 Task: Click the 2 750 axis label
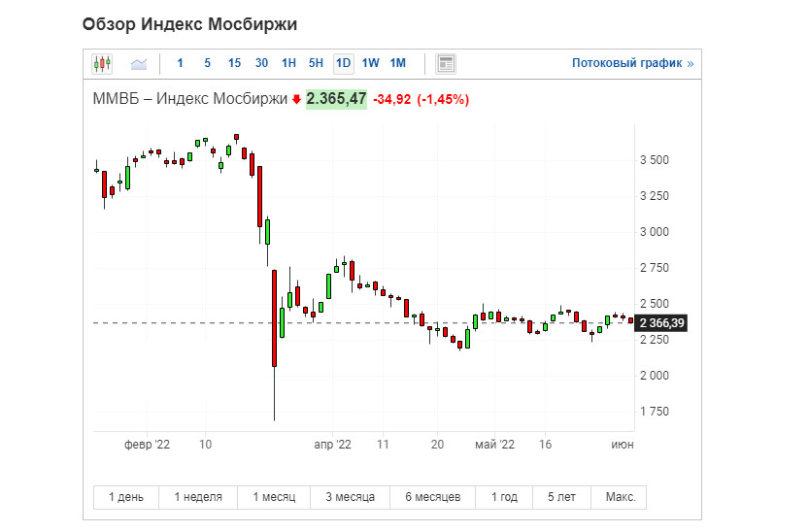pyautogui.click(x=655, y=268)
